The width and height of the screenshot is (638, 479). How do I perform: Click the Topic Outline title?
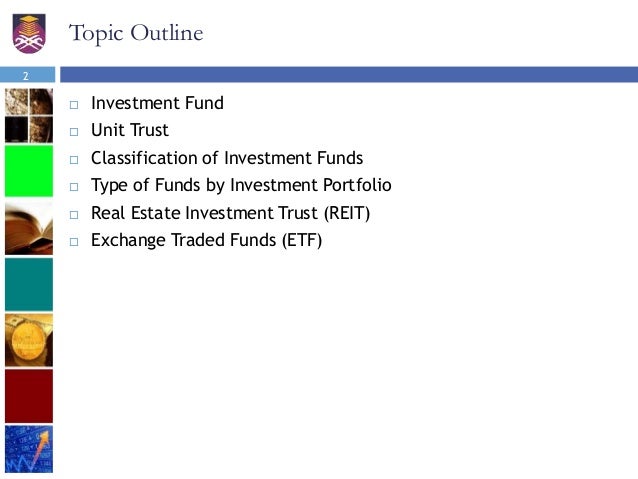(136, 33)
